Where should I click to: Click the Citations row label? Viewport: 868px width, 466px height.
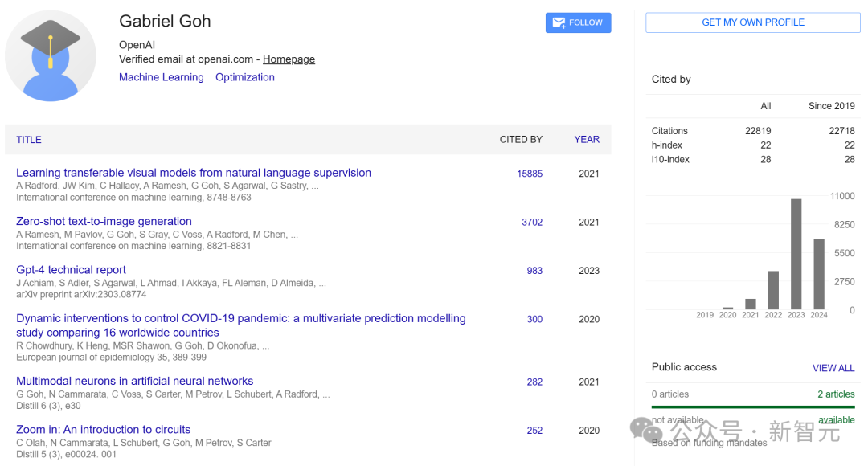click(669, 131)
